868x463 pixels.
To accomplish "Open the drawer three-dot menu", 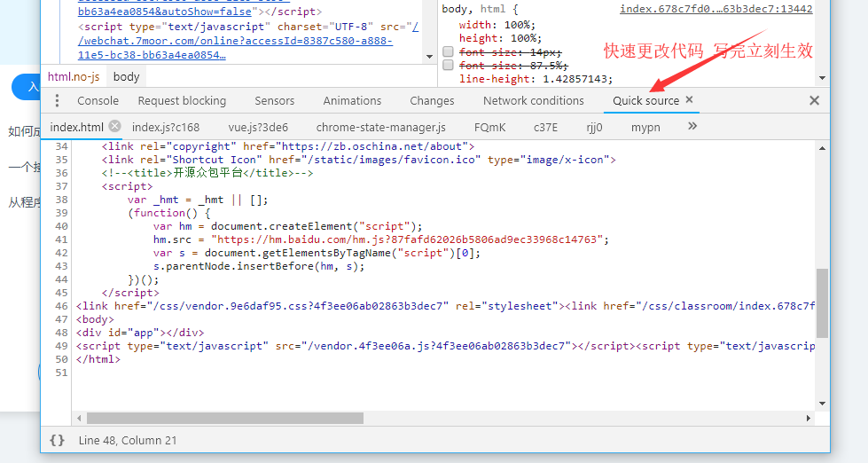I will tap(57, 100).
